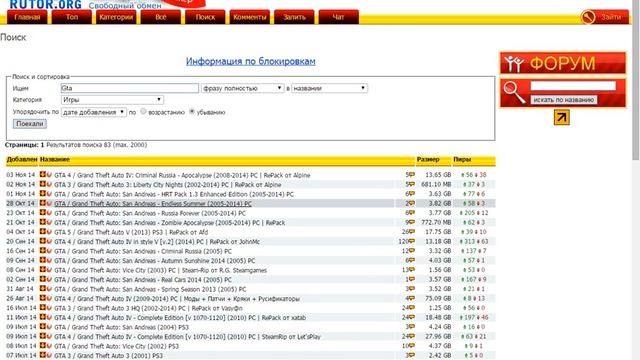Open the San Andreas - Endless Summer link
This screenshot has height=360, width=640.
tap(153, 204)
